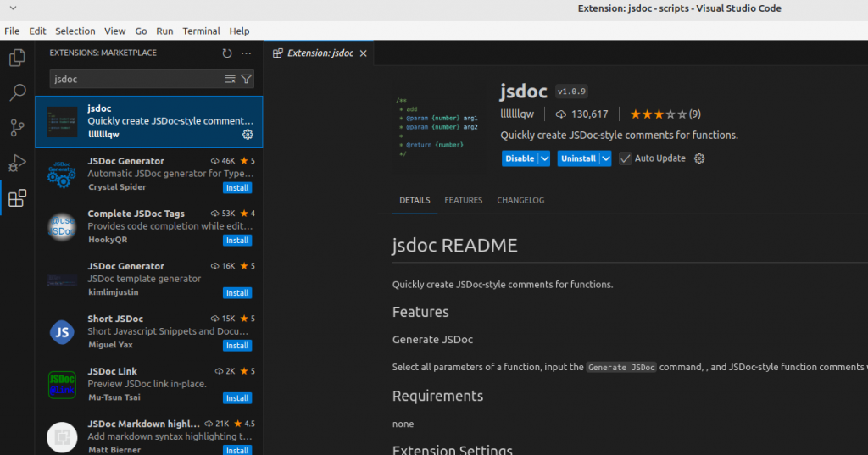Clear extensions search results icon
Viewport: 868px width, 455px height.
(x=230, y=79)
